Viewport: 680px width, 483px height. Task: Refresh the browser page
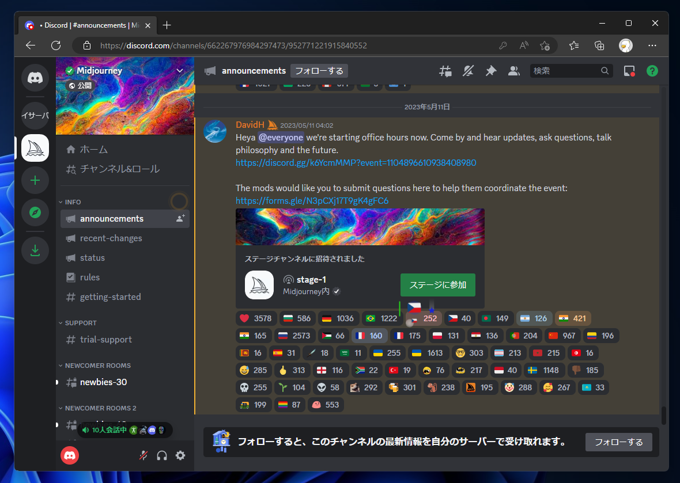56,46
